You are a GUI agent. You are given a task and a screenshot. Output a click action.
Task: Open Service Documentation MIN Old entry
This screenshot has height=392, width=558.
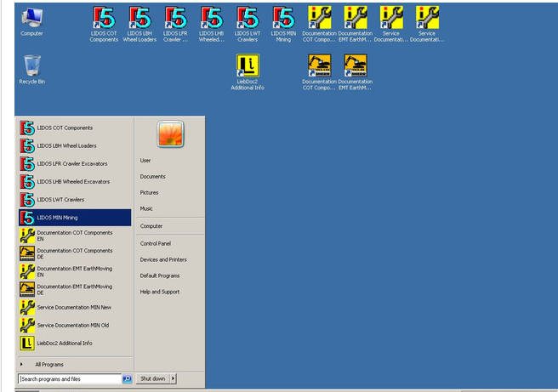click(75, 326)
